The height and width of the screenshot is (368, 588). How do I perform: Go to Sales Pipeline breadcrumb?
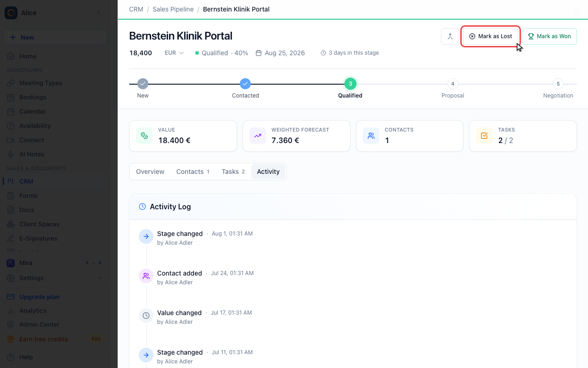pos(173,9)
